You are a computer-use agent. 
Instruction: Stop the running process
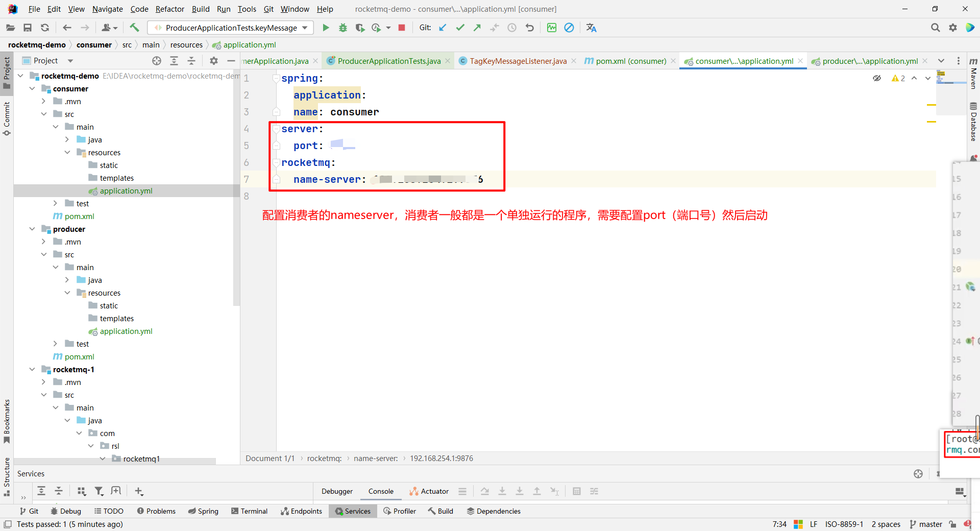point(402,28)
